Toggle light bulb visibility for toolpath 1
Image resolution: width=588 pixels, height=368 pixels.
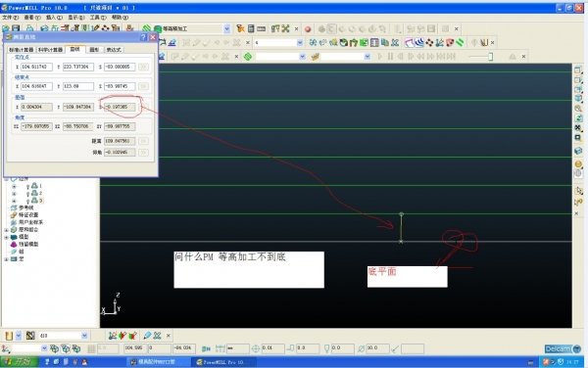tap(27, 186)
